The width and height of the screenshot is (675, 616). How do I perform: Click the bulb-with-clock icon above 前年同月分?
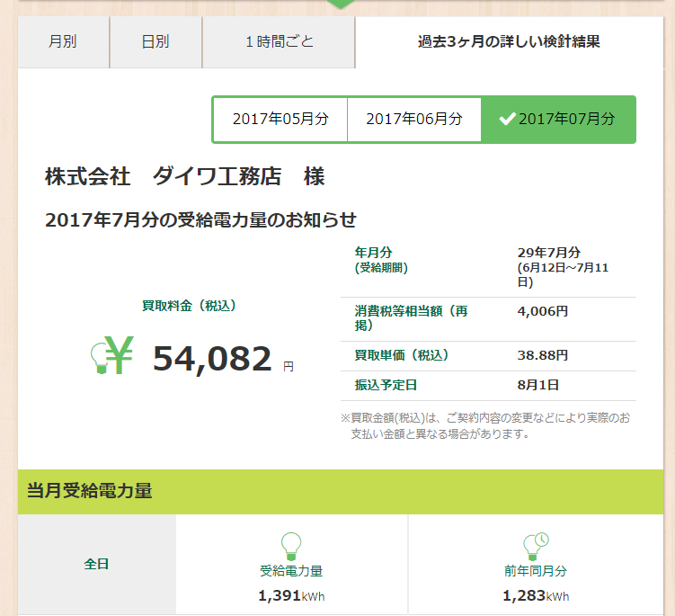pos(536,546)
